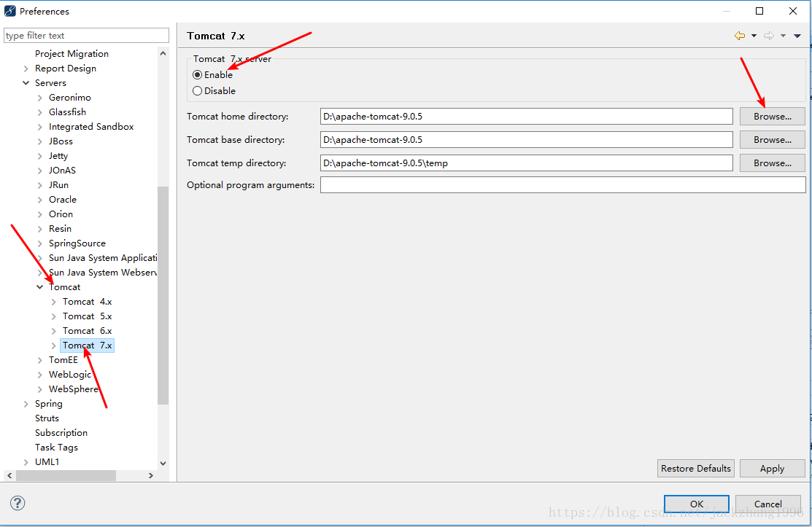Expand the Oracle server node
812x527 pixels.
[40, 199]
